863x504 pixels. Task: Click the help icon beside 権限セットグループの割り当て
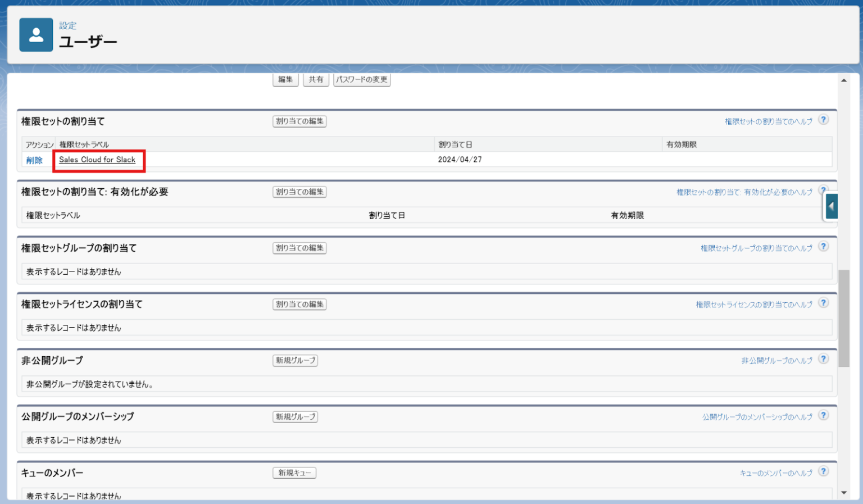(824, 246)
